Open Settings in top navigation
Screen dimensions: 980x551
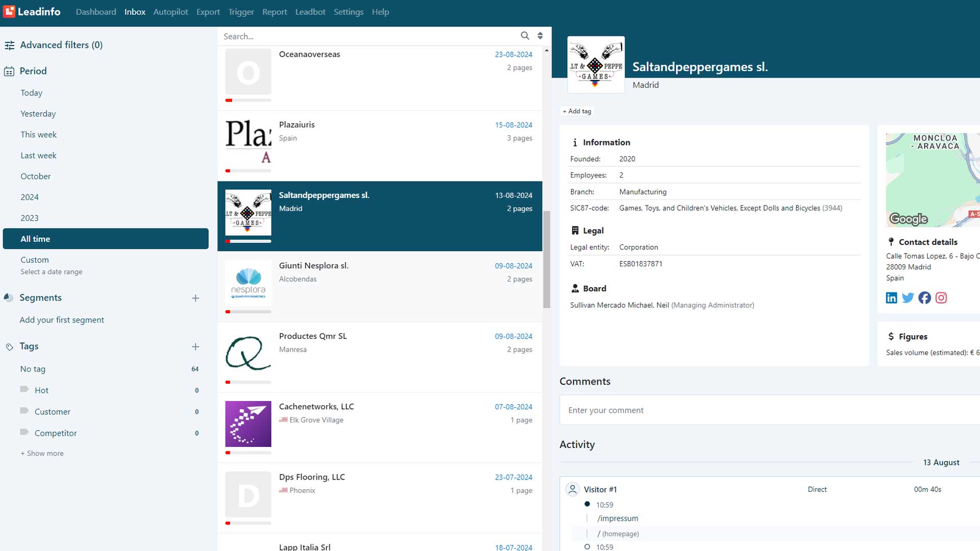pos(349,12)
